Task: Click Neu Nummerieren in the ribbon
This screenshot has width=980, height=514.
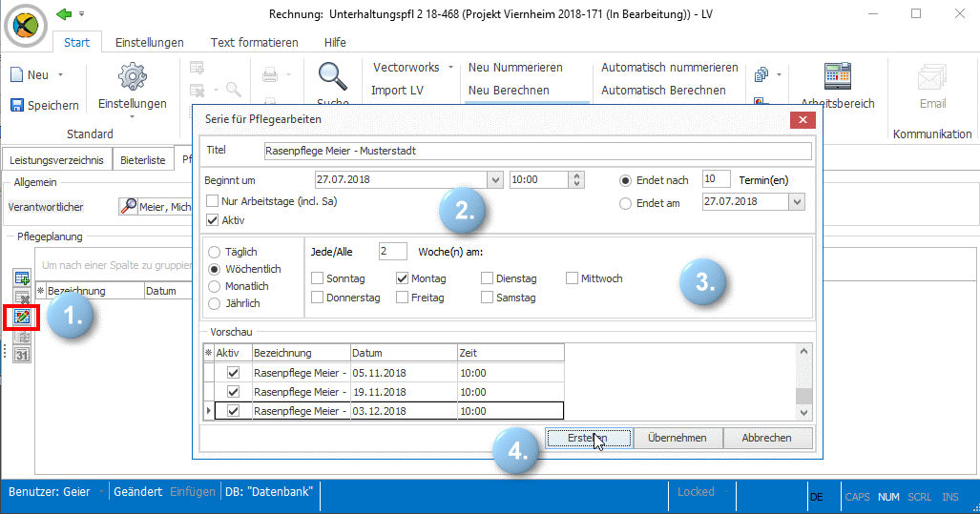Action: 515,68
